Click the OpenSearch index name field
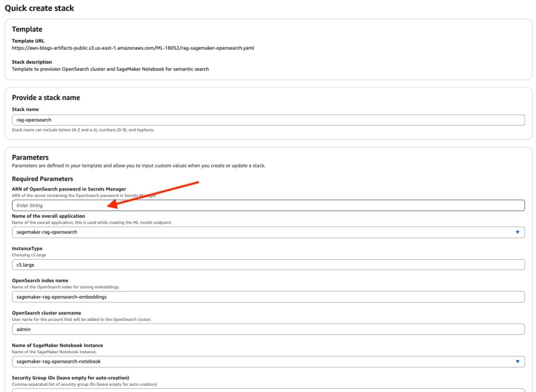This screenshot has width=536, height=392. coord(269,297)
